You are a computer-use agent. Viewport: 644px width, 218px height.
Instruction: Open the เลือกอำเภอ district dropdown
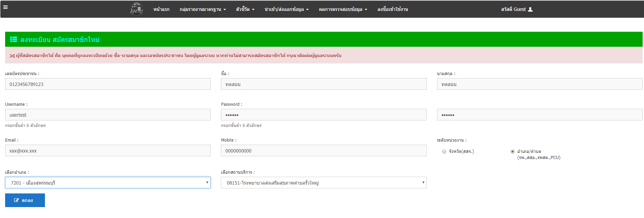[x=108, y=183]
